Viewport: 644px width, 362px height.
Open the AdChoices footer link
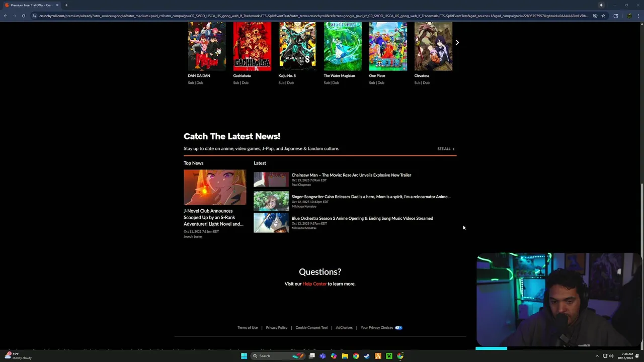[x=344, y=328]
